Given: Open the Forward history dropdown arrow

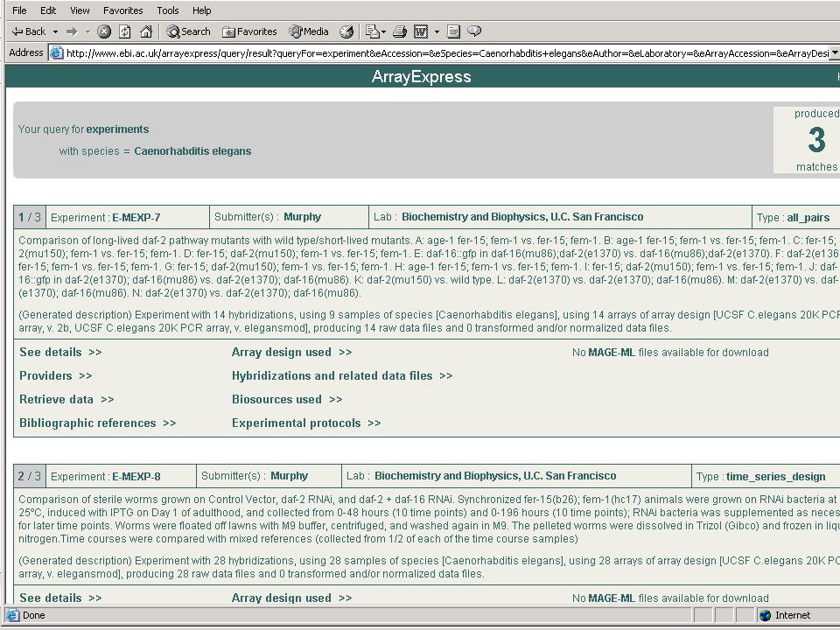Looking at the screenshot, I should (87, 31).
